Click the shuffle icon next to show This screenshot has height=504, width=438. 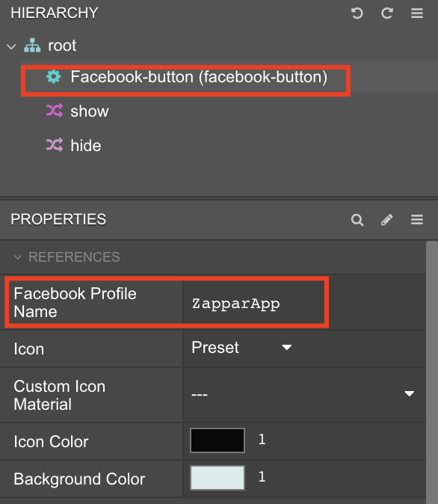pyautogui.click(x=55, y=111)
